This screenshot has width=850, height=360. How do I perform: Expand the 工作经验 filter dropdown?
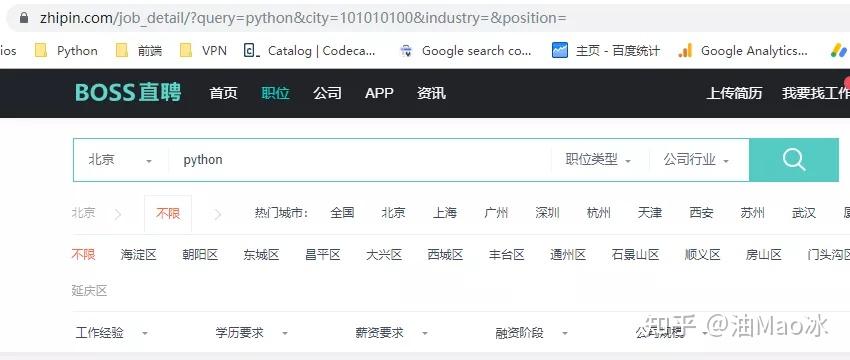point(112,332)
